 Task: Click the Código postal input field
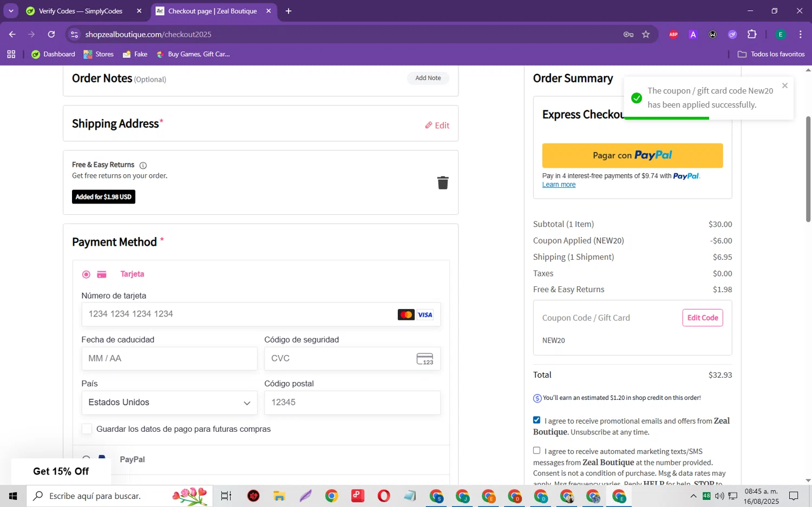tap(352, 403)
